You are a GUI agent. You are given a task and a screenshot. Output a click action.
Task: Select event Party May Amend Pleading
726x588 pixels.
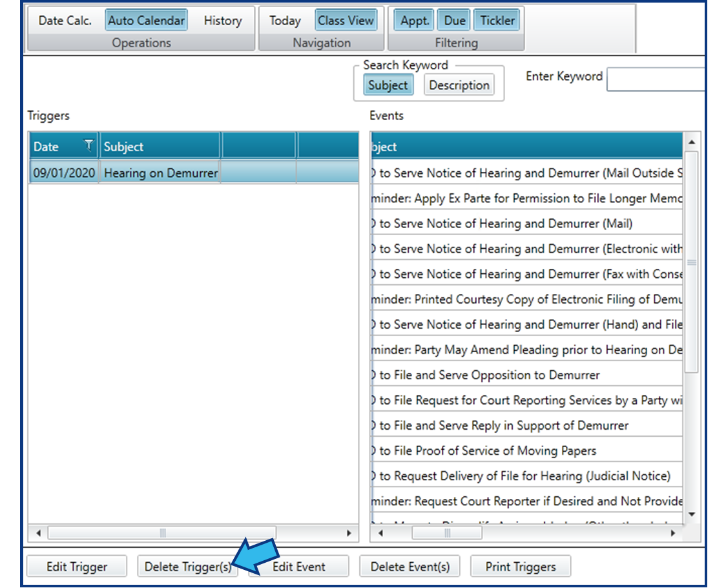527,350
